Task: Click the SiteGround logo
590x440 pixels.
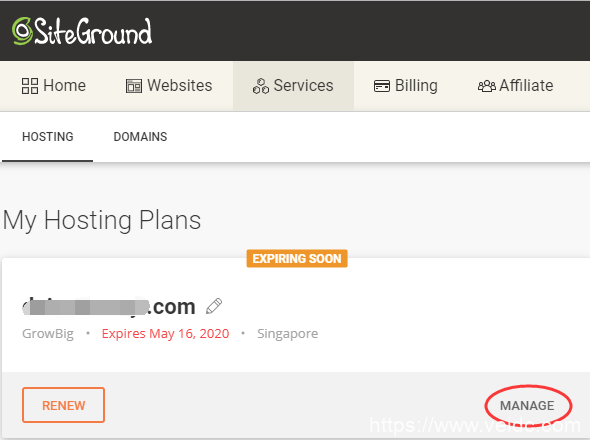Action: tap(82, 31)
